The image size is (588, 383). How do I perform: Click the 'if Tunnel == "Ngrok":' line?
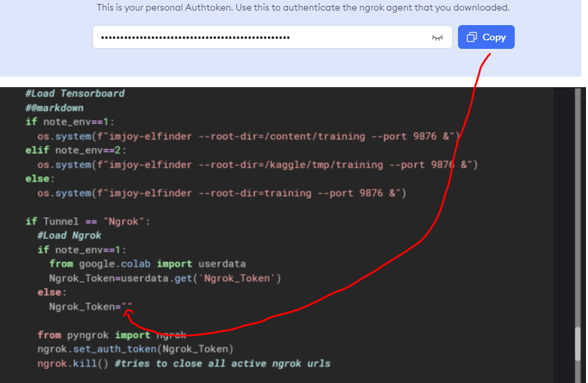pos(88,221)
